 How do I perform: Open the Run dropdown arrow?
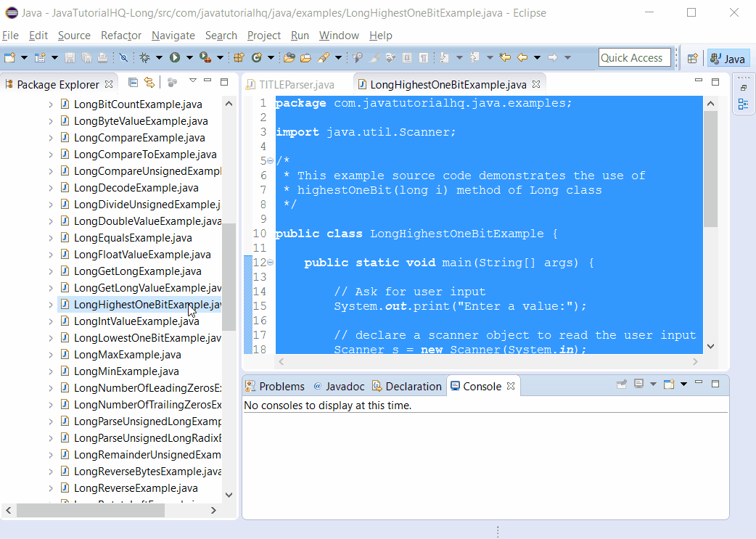coord(189,57)
